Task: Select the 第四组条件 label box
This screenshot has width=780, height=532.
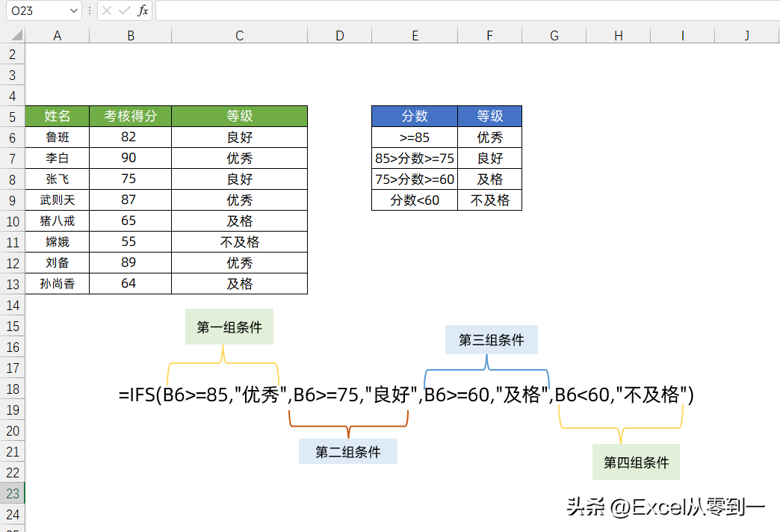Action: [636, 462]
